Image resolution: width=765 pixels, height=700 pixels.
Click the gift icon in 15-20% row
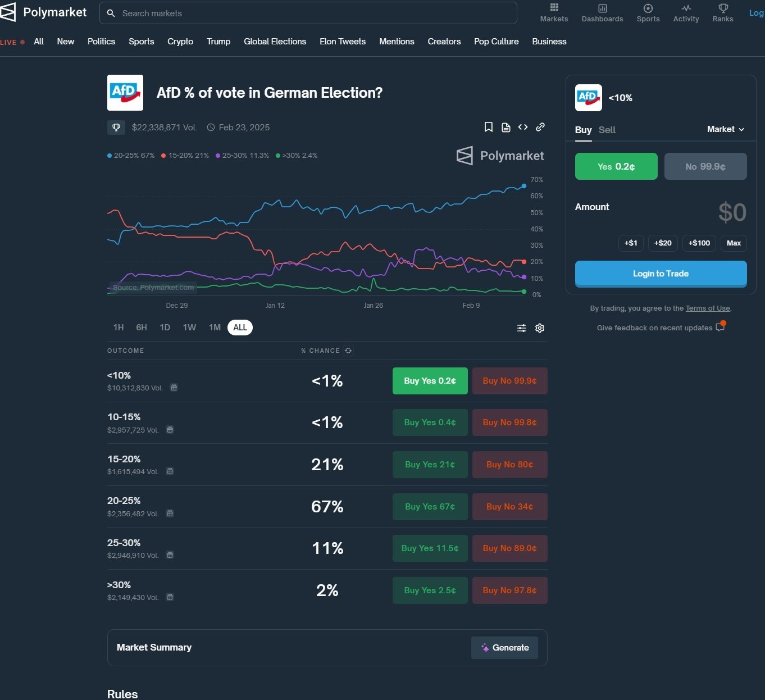pyautogui.click(x=170, y=471)
